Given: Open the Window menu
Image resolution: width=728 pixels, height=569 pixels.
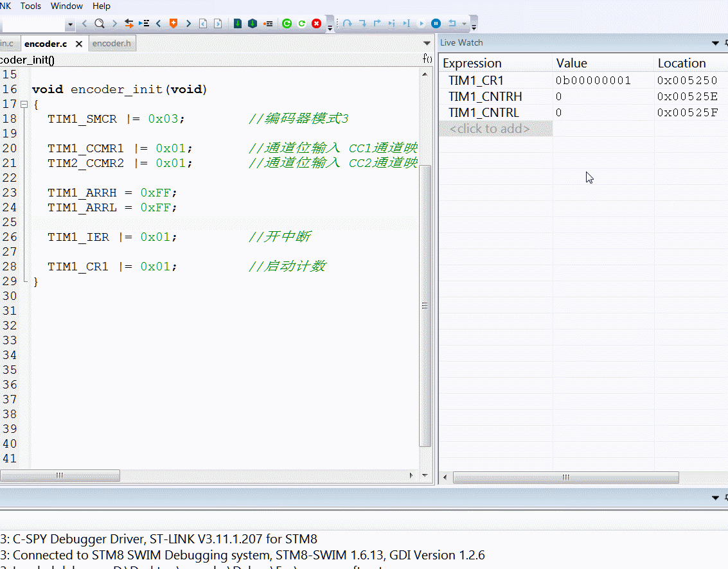Looking at the screenshot, I should 66,6.
